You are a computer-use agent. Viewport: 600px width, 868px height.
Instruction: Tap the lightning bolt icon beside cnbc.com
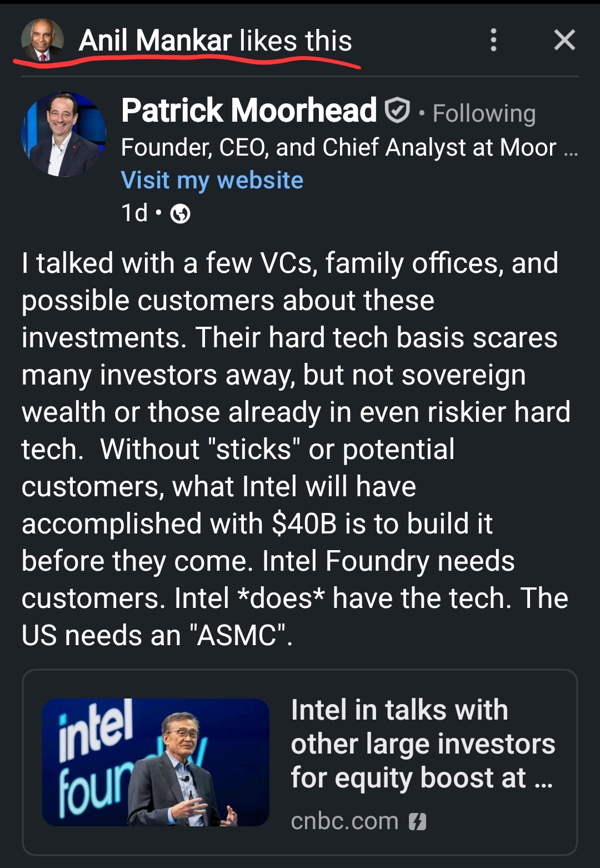point(417,821)
